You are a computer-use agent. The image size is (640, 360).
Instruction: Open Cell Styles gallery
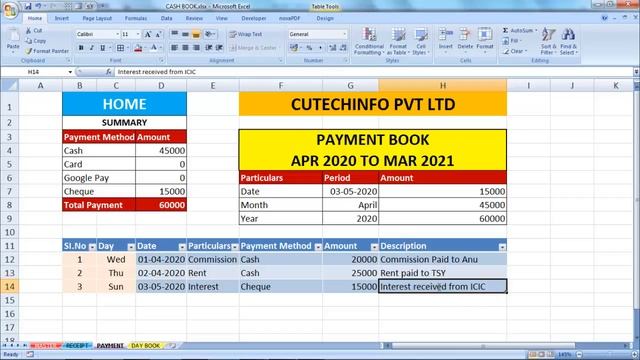(x=420, y=41)
